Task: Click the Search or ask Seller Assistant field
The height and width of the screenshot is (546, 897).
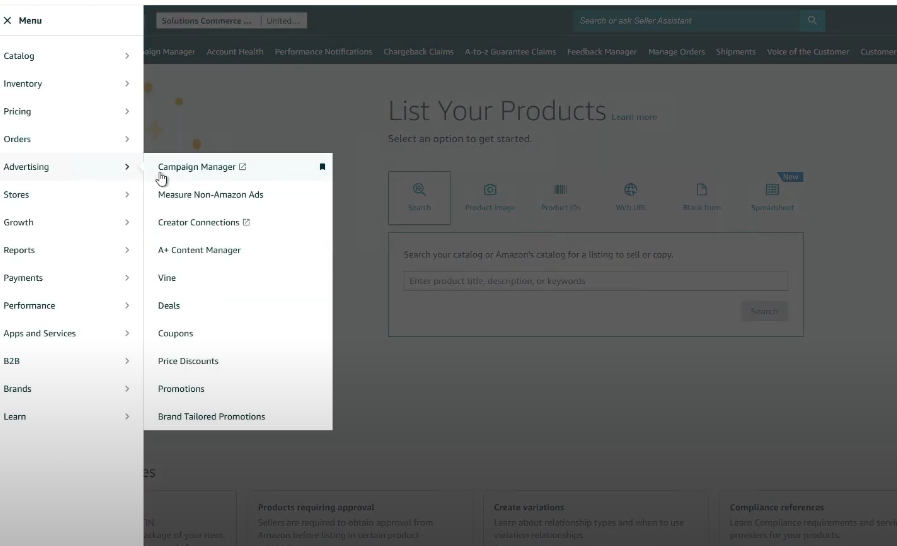Action: coord(686,21)
